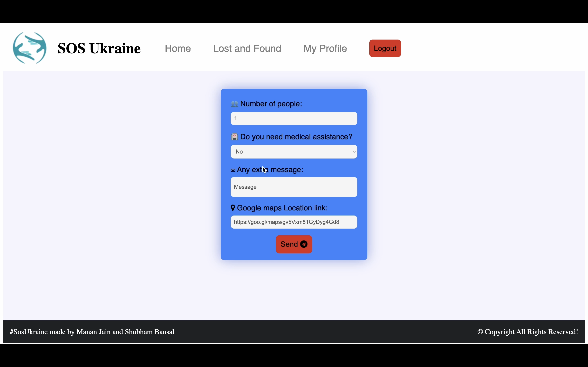
Task: Click the envelope icon beside Any extra message
Action: click(x=233, y=170)
